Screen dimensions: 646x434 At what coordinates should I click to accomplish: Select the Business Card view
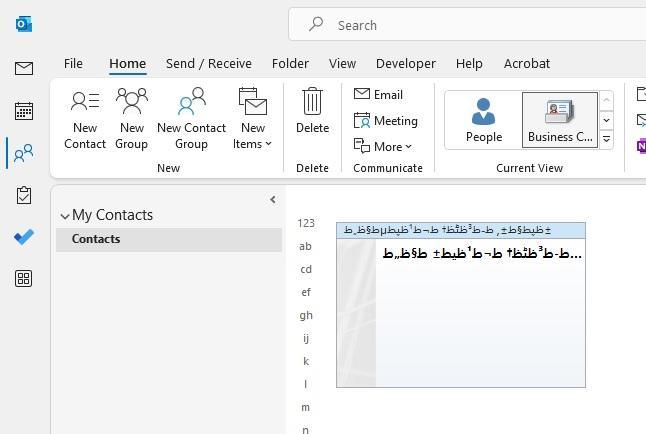point(560,120)
